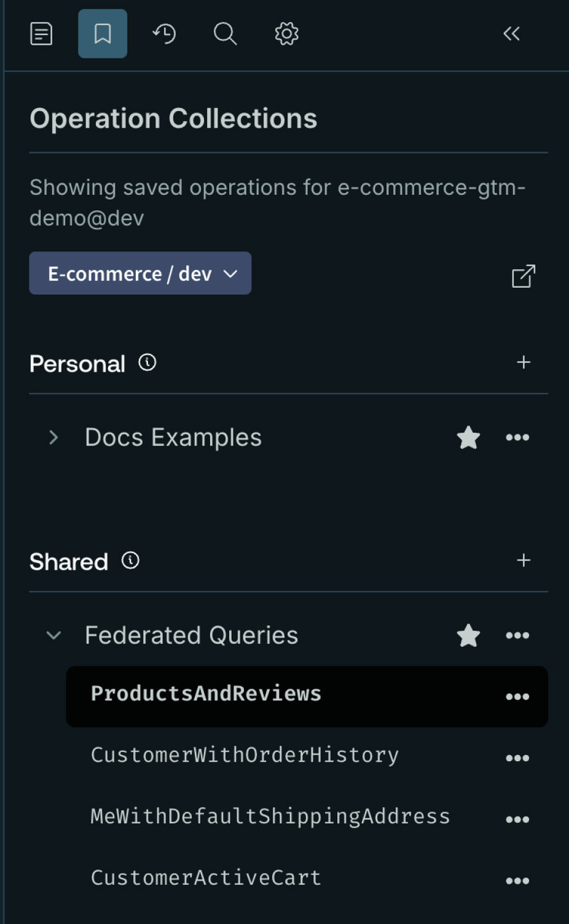Viewport: 569px width, 924px height.
Task: Expand the Docs Examples collection
Action: 53,437
